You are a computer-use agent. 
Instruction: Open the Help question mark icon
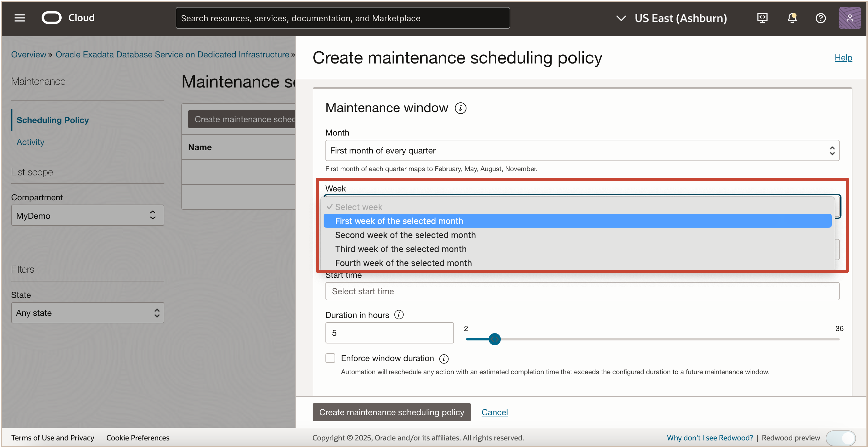(x=820, y=18)
